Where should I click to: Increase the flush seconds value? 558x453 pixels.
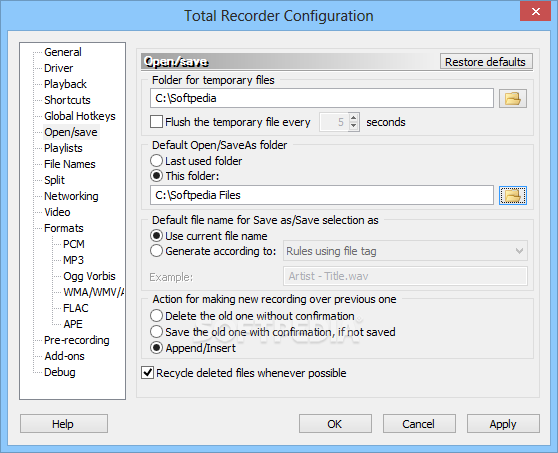(353, 118)
